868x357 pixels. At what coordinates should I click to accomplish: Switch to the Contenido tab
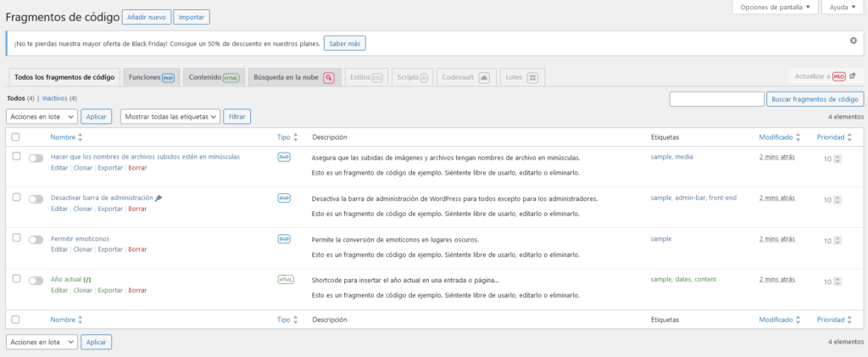coord(214,77)
